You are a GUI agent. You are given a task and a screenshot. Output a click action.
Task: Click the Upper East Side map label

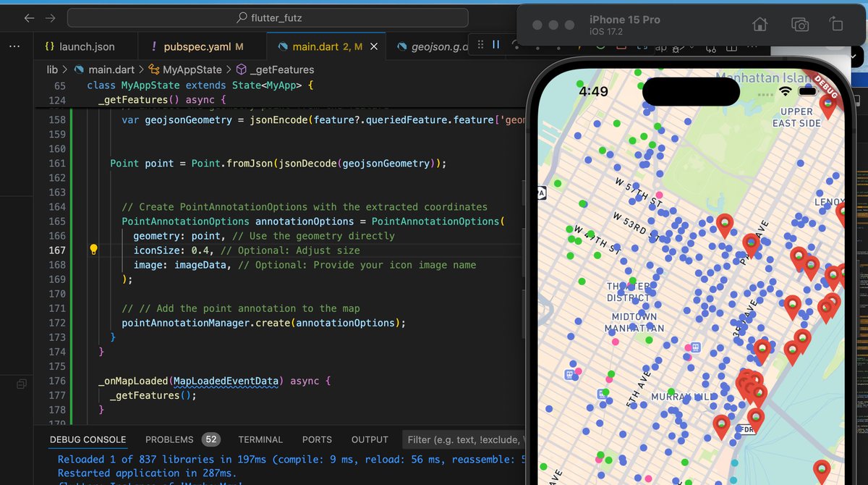(x=796, y=117)
